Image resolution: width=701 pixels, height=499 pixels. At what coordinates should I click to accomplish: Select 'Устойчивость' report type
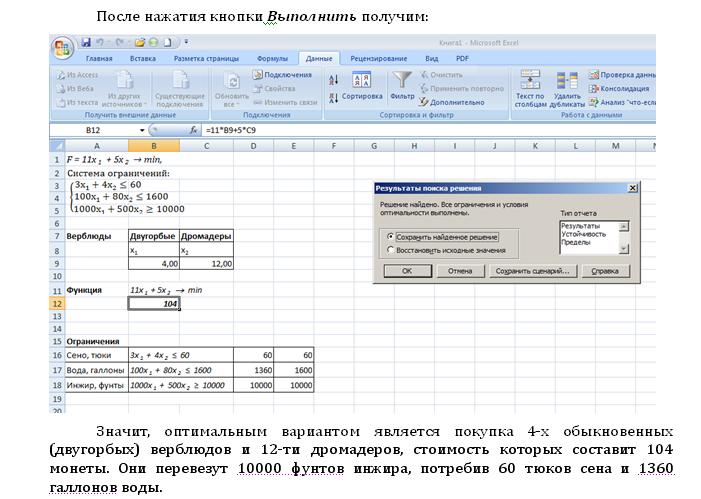coord(583,234)
